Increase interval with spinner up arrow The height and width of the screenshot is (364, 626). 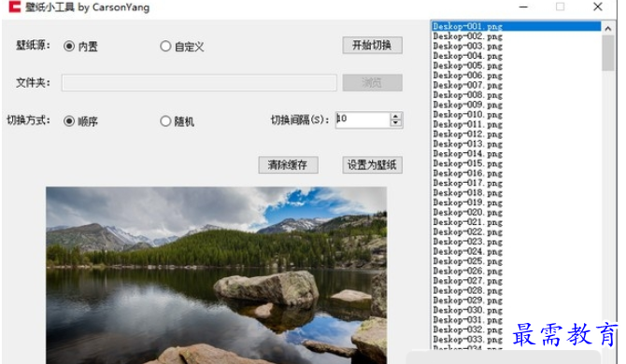click(395, 116)
